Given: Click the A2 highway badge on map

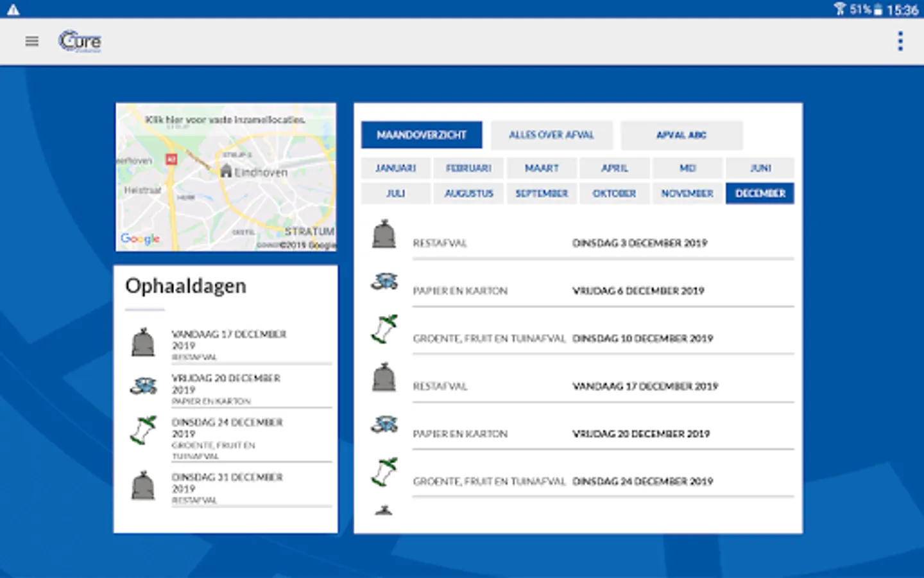Looking at the screenshot, I should [171, 159].
